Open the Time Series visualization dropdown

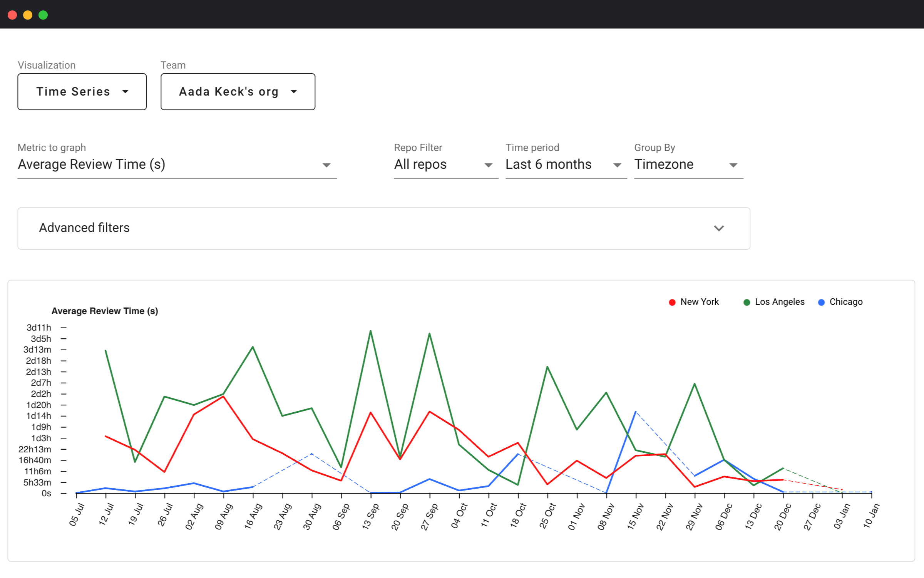tap(82, 92)
